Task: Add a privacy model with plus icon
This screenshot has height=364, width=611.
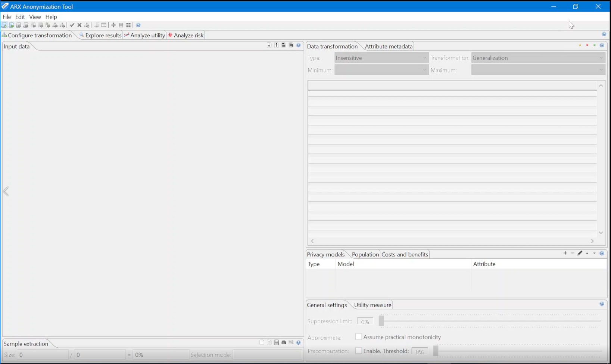Action: pyautogui.click(x=565, y=253)
